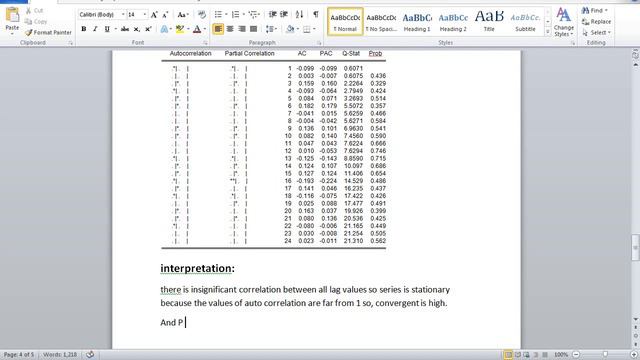This screenshot has width=640, height=360.
Task: Clear formatting with eraser icon
Action: [202, 15]
